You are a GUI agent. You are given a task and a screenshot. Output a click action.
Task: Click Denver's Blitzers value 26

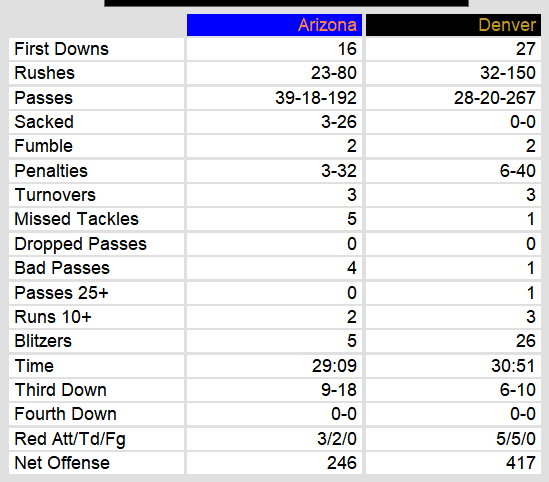526,341
